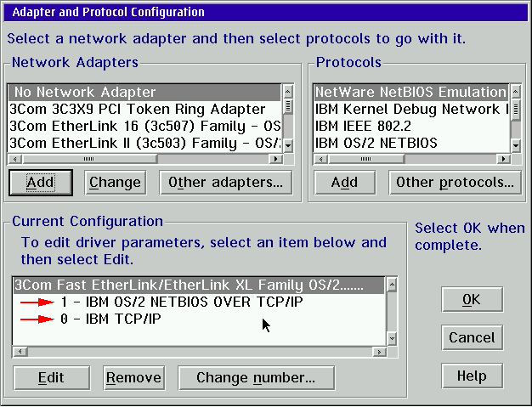Open Other adapters dialog

point(225,183)
